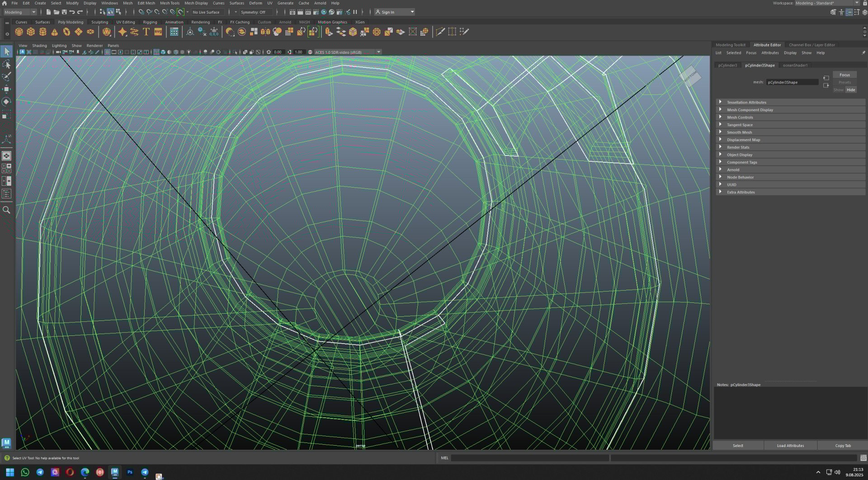Open the Mesh Tools menu

[x=170, y=3]
